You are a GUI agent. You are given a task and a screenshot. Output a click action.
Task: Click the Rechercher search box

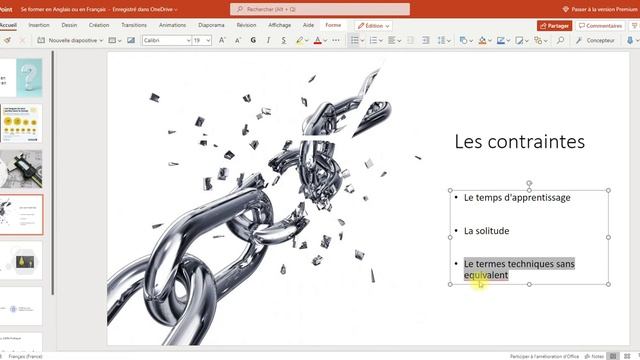coord(320,9)
